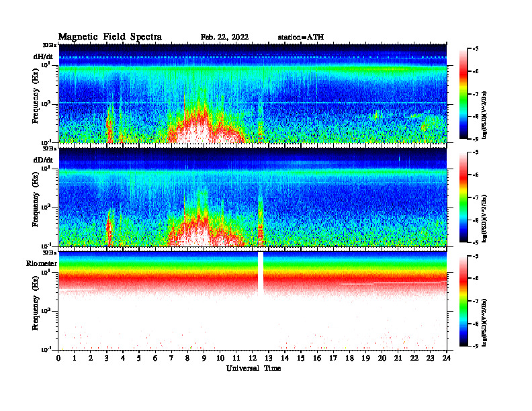
Task: Select the "dD/dt" panel label
Action: click(x=43, y=160)
